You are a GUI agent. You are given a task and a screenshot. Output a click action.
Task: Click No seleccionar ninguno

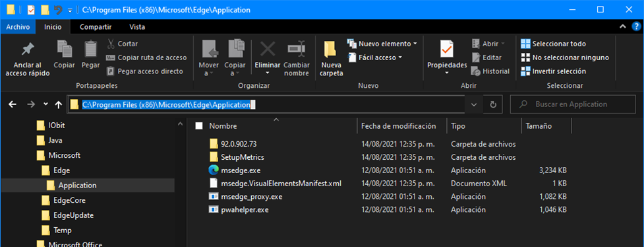tap(565, 57)
